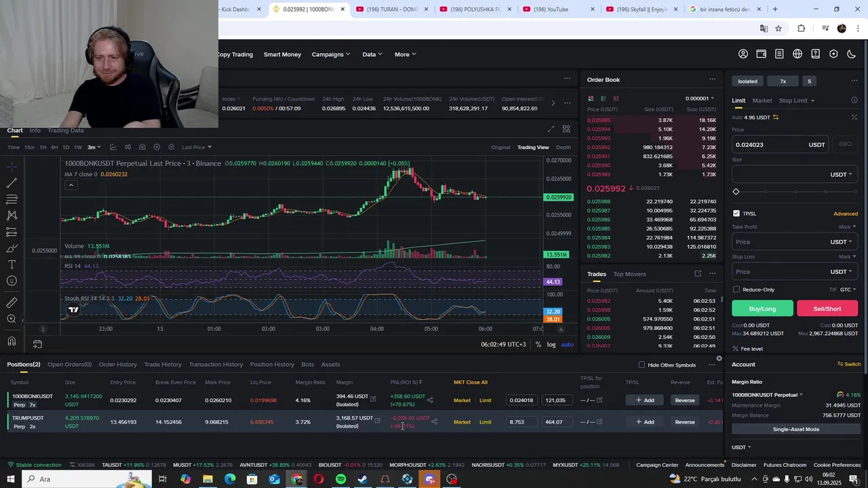
Task: Open Spotify from the taskbar
Action: (340, 479)
